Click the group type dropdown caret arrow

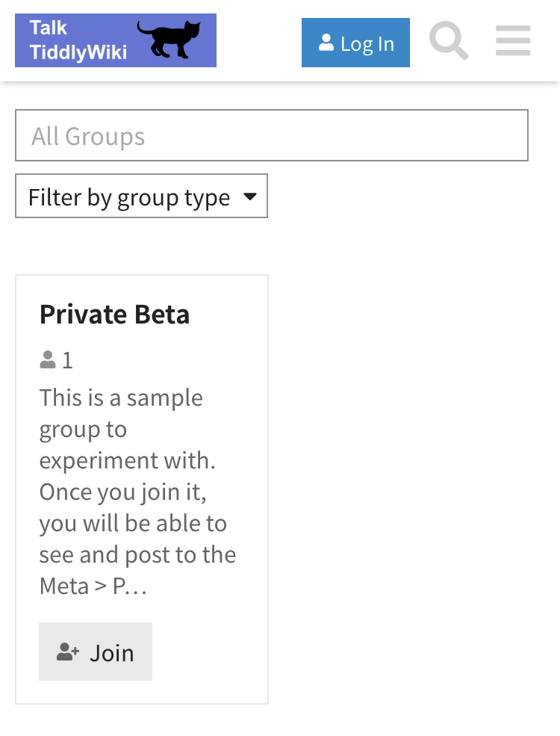[x=250, y=197]
